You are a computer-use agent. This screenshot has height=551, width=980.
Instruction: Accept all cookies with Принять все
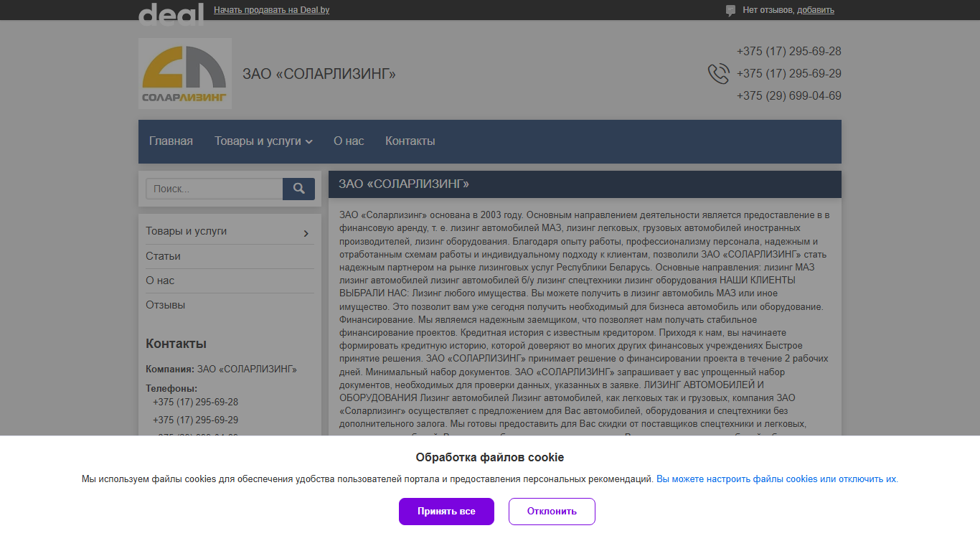click(x=446, y=512)
